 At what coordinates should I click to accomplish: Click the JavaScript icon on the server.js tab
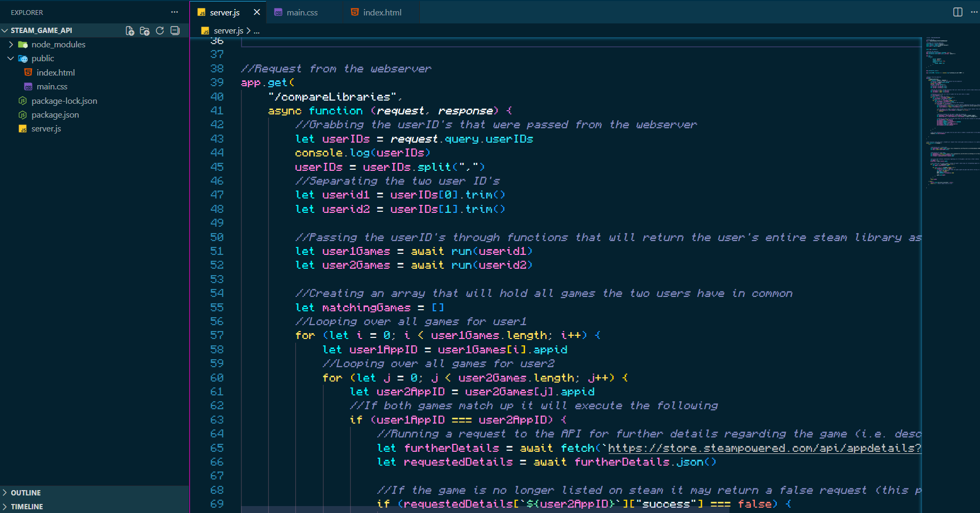click(202, 12)
